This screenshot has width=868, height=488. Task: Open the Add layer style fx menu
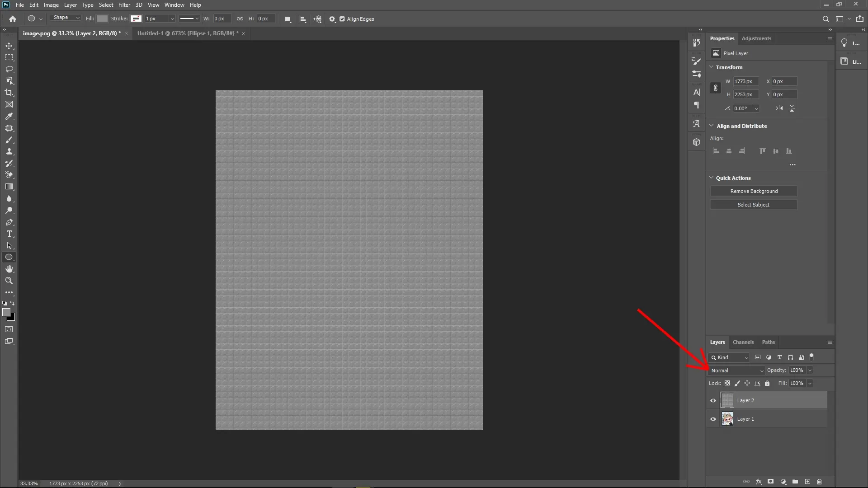(x=759, y=482)
